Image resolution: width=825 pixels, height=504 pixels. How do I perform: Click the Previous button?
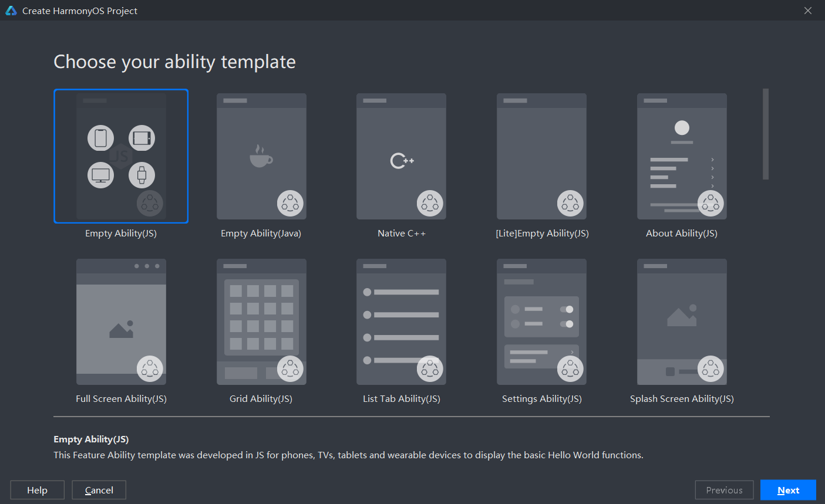(724, 490)
